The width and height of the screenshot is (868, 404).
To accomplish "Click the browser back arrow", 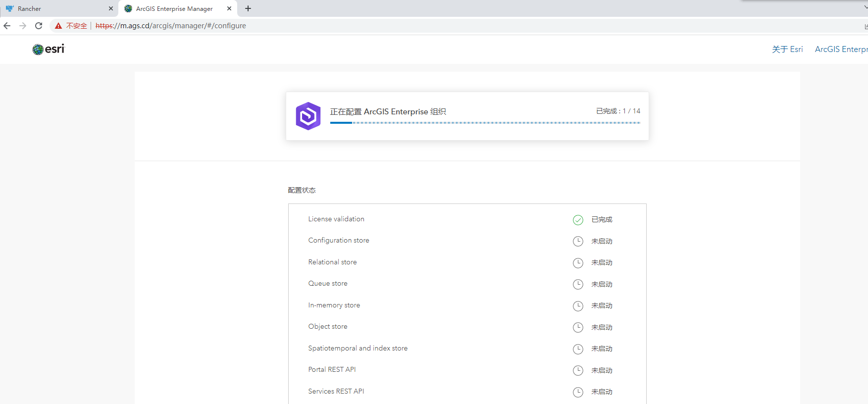I will tap(7, 26).
